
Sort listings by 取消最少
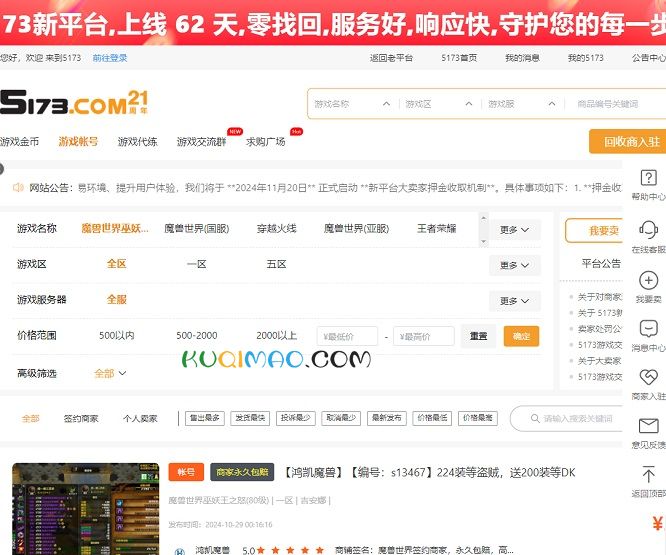(x=341, y=418)
